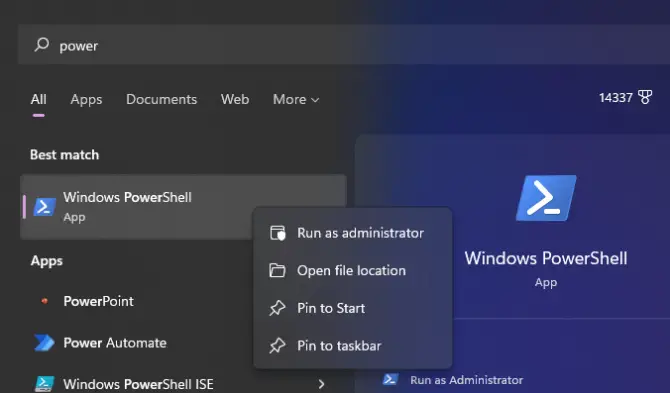This screenshot has height=393, width=670.
Task: Click the PowerPoint app icon
Action: (44, 301)
